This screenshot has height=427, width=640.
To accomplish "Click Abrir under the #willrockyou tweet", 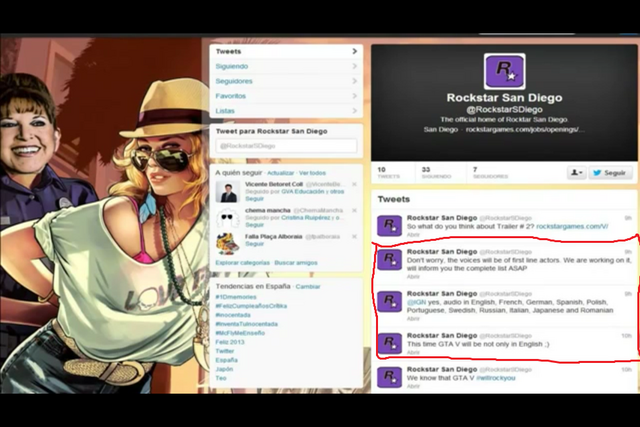I will (x=413, y=386).
